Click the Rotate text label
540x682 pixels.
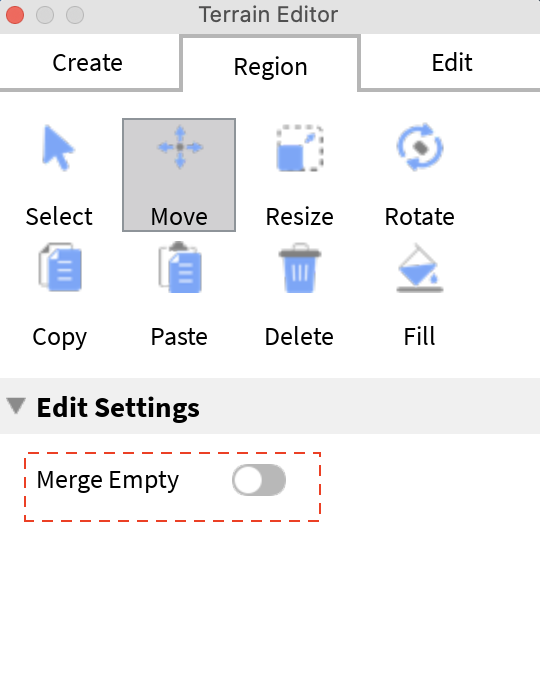point(420,217)
